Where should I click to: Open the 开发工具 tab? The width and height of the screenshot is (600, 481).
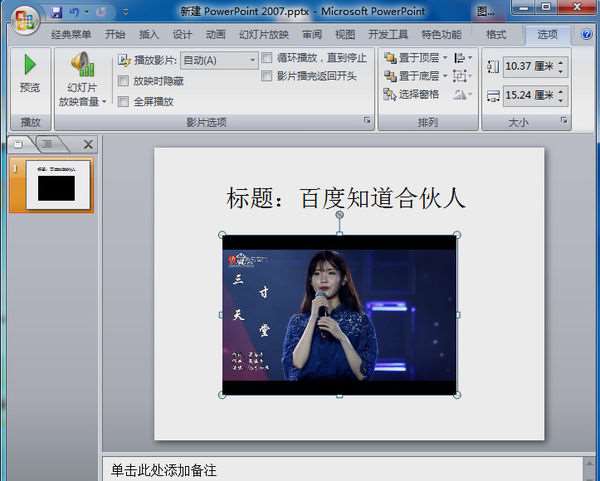pos(388,34)
